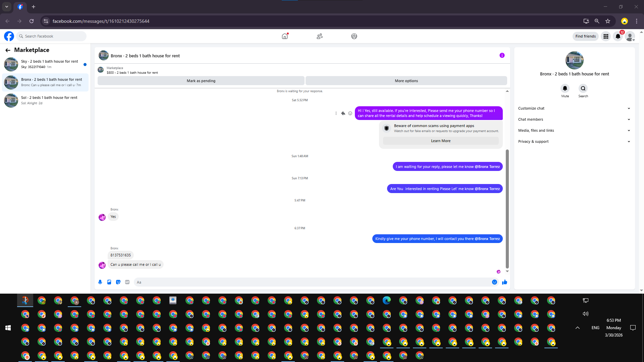The width and height of the screenshot is (644, 362).
Task: Open the GIF picker icon
Action: (x=127, y=282)
